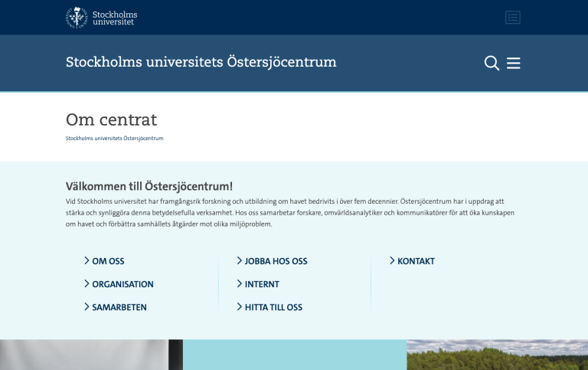The width and height of the screenshot is (588, 370).
Task: Click the chevron beside OM OSS
Action: [87, 260]
